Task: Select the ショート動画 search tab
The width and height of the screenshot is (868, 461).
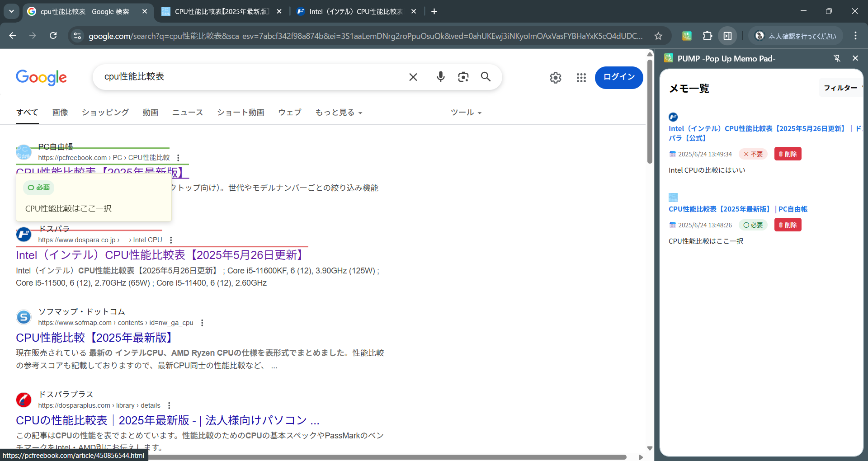Action: coord(241,113)
